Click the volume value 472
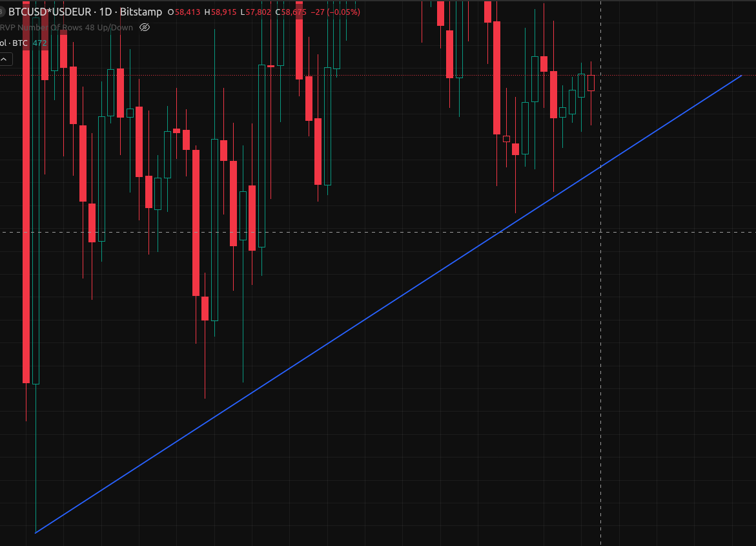756x546 pixels. (39, 43)
